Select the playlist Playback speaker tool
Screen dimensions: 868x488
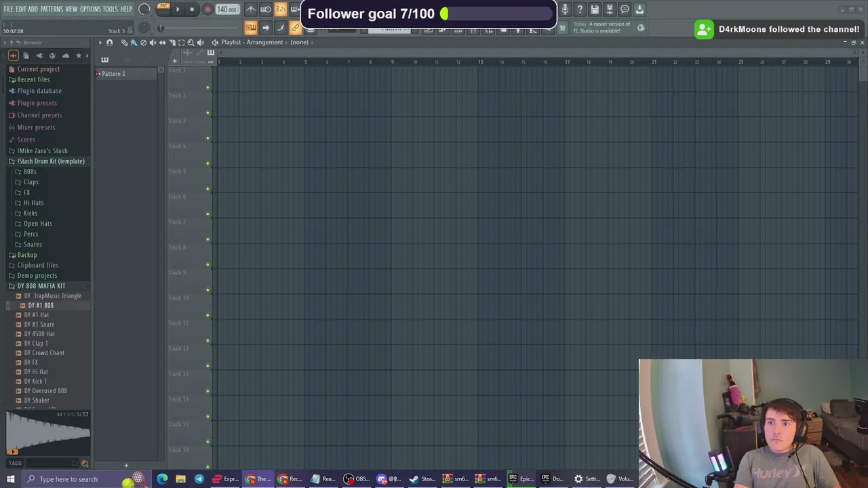tap(200, 42)
